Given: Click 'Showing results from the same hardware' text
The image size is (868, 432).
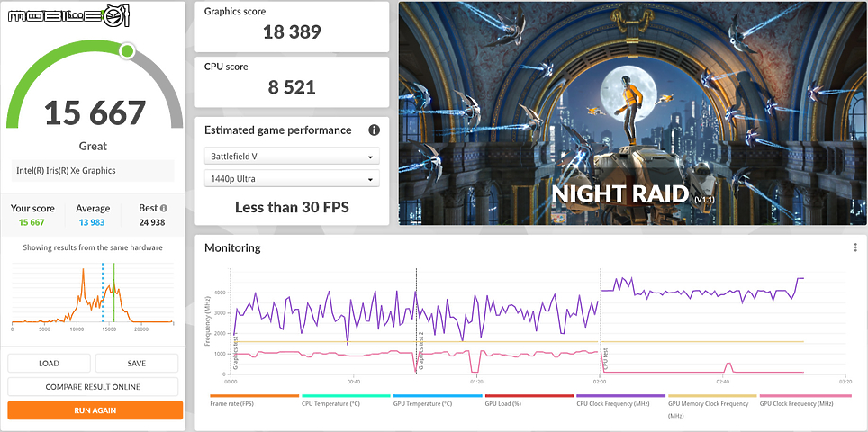Looking at the screenshot, I should click(x=93, y=247).
